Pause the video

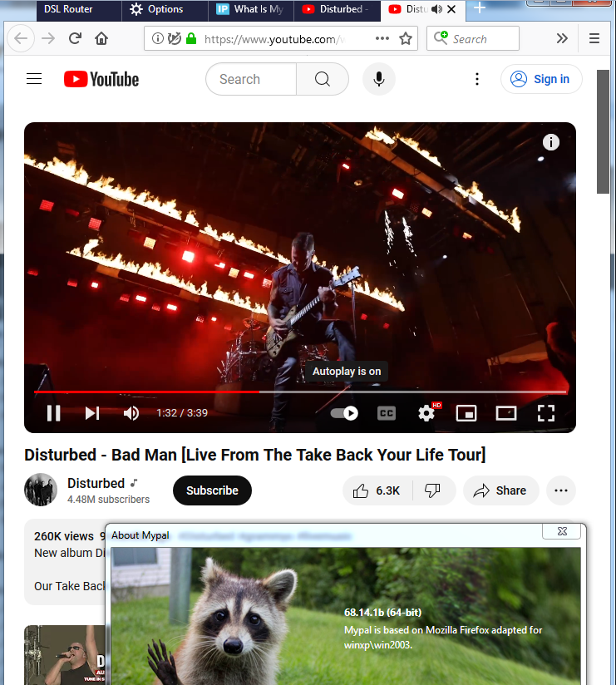click(x=54, y=413)
